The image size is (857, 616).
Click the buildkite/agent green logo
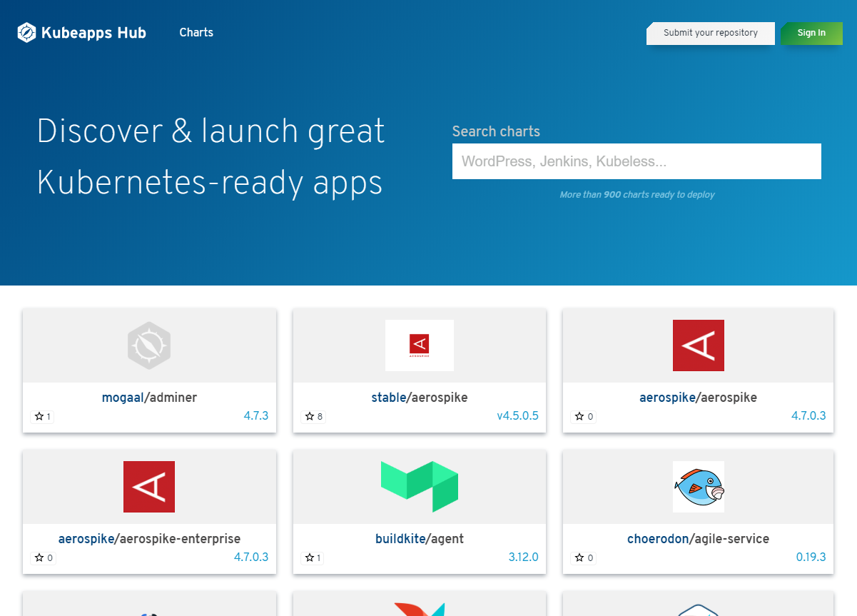420,487
